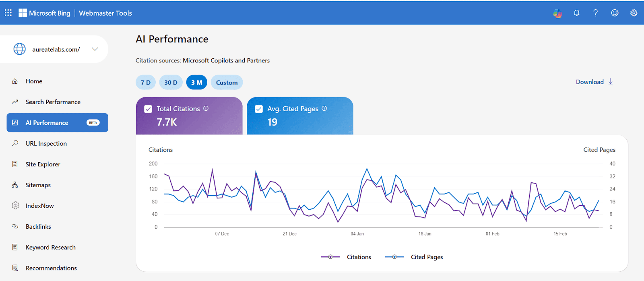Click the Microsoft Bing logo link
The image size is (644, 281).
pos(45,13)
